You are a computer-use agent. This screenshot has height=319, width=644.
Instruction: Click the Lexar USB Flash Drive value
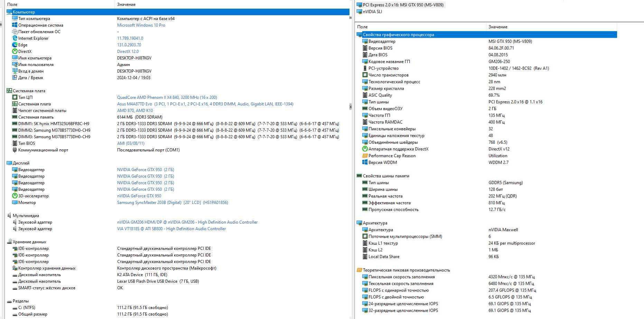coord(158,281)
